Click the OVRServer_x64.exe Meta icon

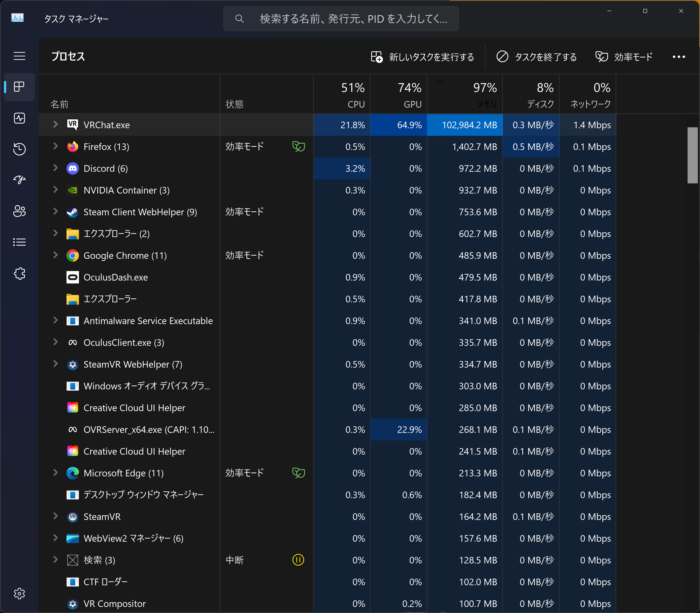(x=73, y=430)
